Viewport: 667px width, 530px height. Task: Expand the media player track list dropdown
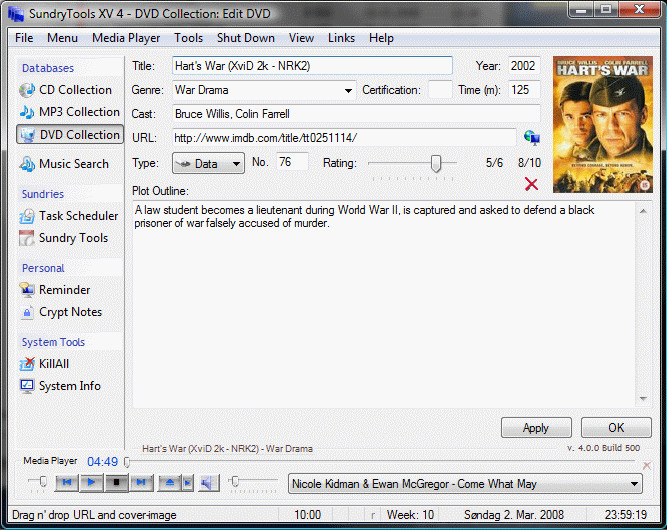click(x=634, y=484)
